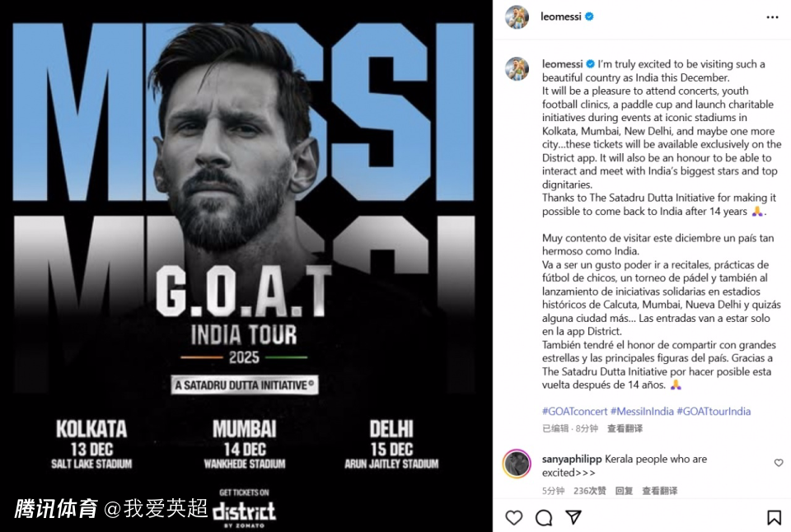The height and width of the screenshot is (532, 791).
Task: Translate sanyaphilipp's comment
Action: 659,491
